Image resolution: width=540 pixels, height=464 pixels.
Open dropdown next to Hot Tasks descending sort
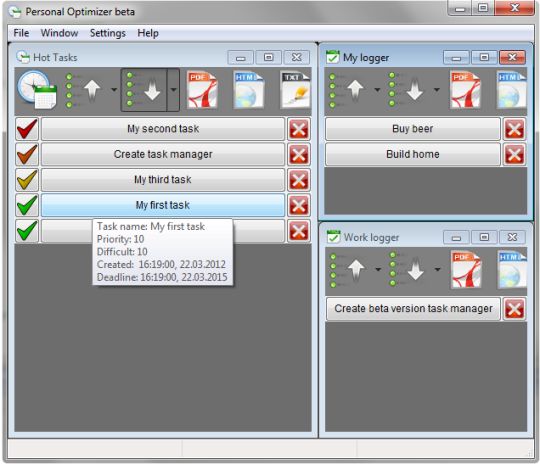click(x=173, y=90)
